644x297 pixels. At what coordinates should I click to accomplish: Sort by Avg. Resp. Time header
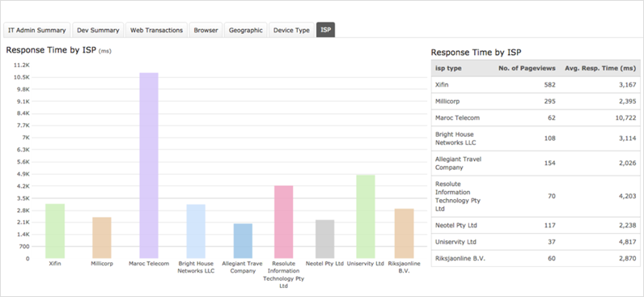point(600,68)
